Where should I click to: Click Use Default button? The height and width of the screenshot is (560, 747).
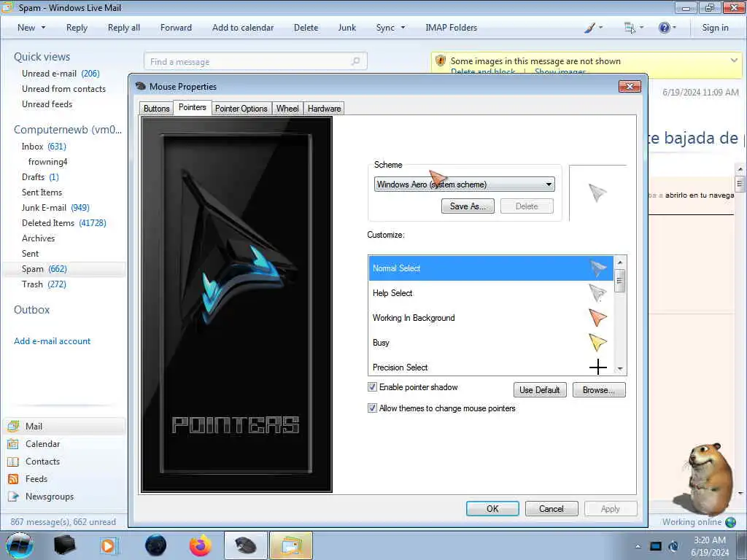coord(540,390)
